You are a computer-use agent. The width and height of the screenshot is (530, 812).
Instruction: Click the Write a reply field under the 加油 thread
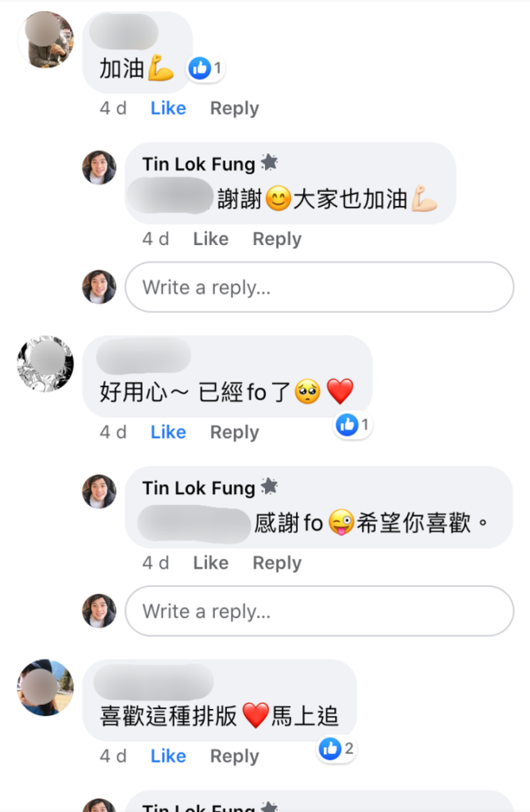pos(319,287)
